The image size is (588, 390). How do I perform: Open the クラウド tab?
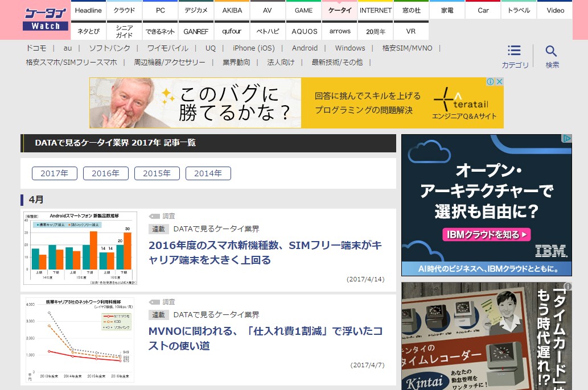click(x=124, y=10)
